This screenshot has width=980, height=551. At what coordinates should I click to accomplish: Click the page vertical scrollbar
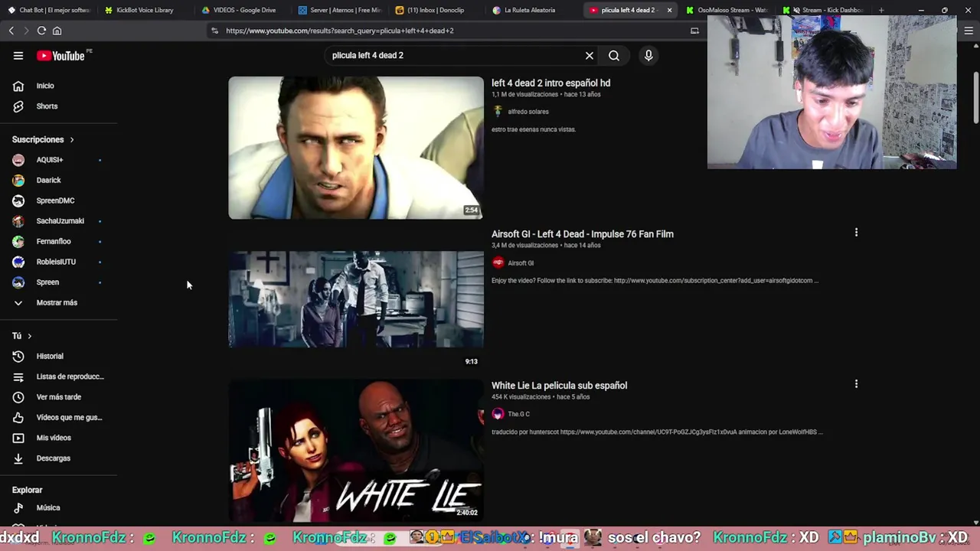coord(975,97)
